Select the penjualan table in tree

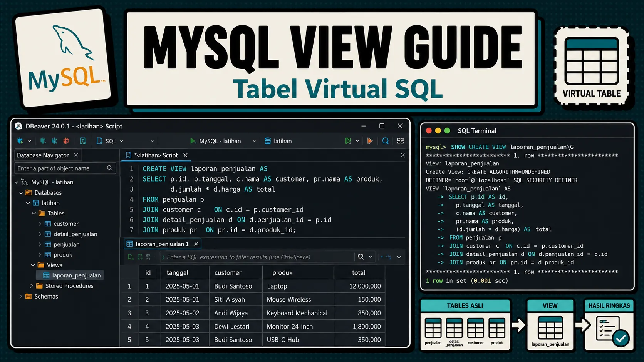tap(62, 244)
